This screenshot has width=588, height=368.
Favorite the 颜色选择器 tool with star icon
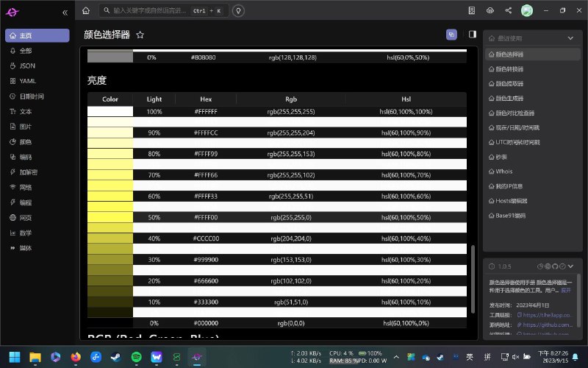(x=140, y=35)
